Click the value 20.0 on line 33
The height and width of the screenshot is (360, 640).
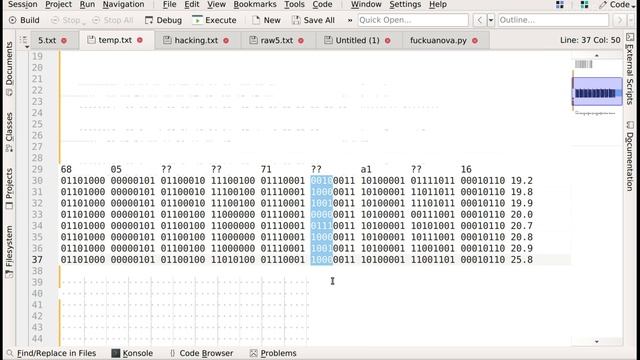[x=522, y=214]
